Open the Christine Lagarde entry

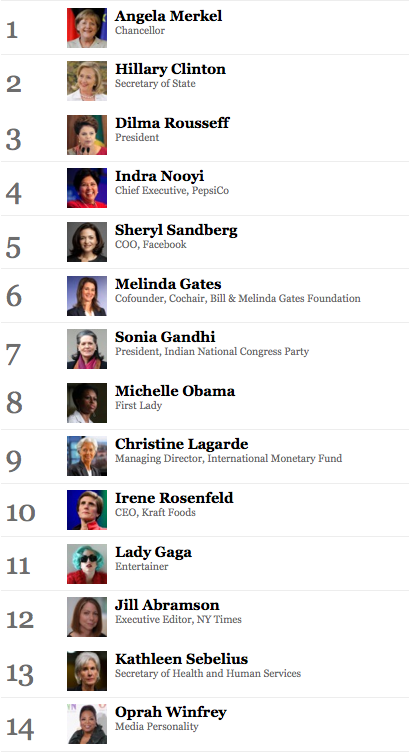(181, 444)
